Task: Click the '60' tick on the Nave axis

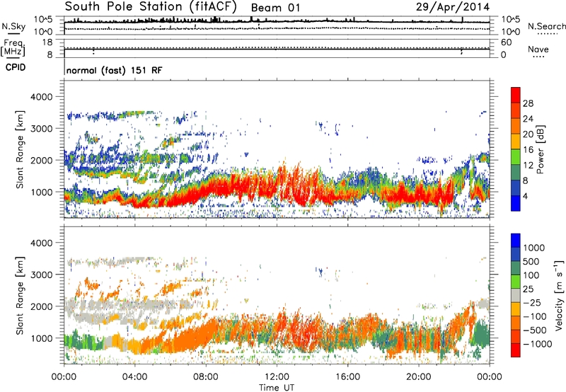Action: (x=507, y=42)
